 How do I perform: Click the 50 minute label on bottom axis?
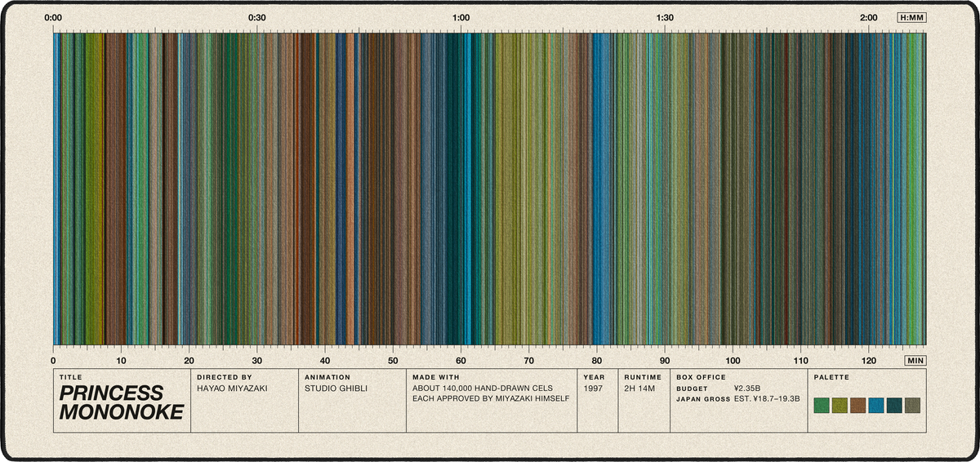tap(393, 360)
